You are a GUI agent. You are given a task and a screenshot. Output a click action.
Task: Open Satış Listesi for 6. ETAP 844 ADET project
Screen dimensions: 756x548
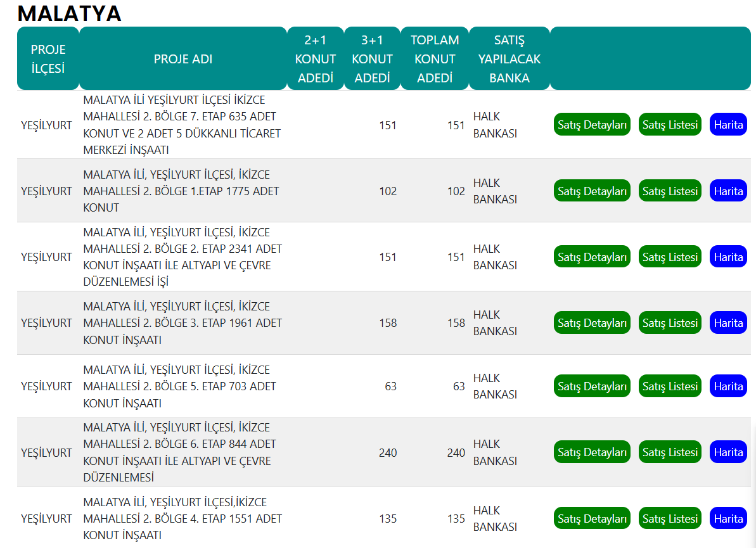click(x=670, y=452)
